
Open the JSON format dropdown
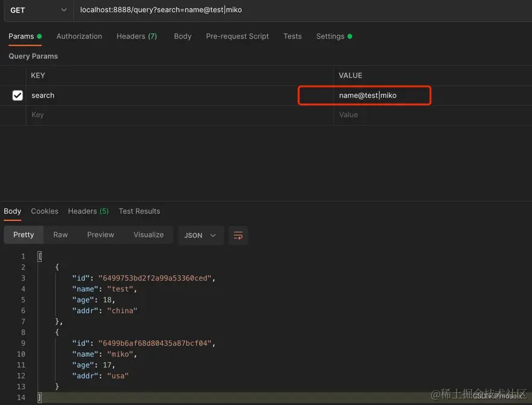[200, 235]
